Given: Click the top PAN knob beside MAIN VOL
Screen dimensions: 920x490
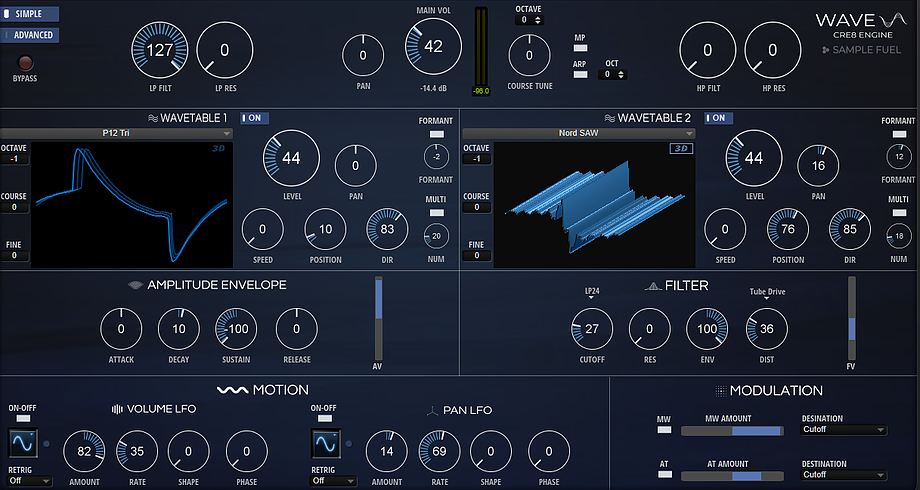Looking at the screenshot, I should pos(363,55).
